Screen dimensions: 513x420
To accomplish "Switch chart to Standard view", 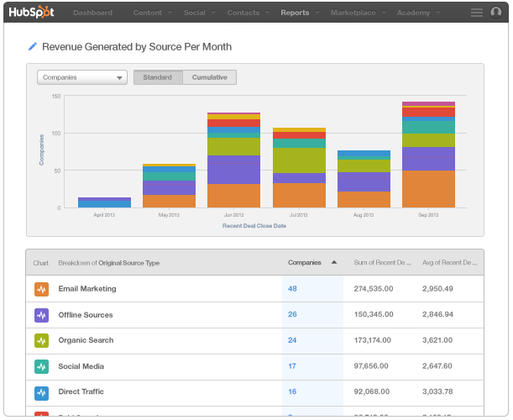I will 158,77.
